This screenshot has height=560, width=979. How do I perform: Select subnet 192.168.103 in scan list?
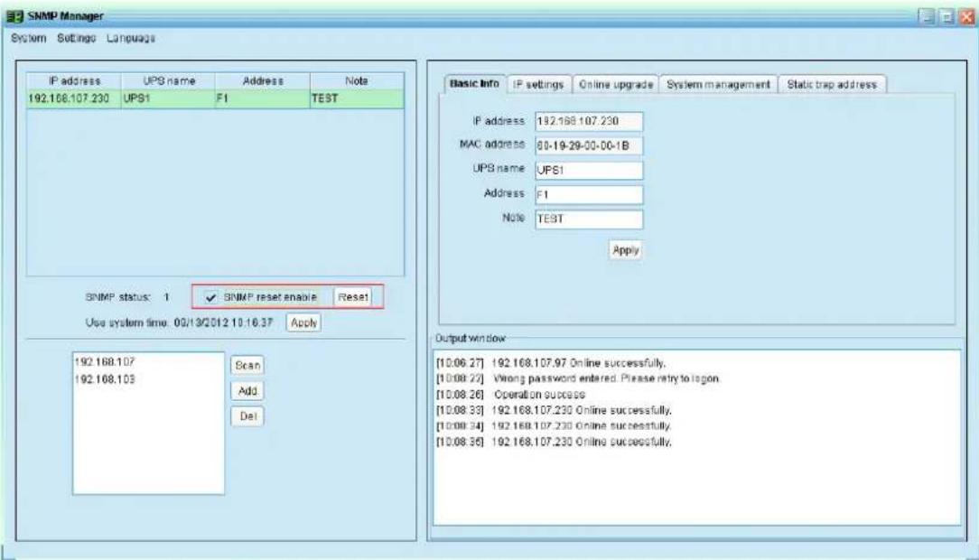[x=104, y=379]
